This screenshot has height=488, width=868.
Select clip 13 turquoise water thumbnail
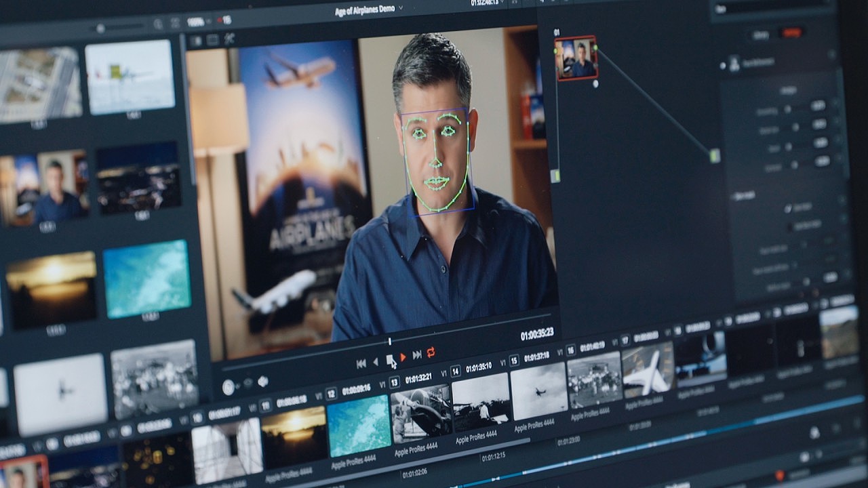coord(359,426)
